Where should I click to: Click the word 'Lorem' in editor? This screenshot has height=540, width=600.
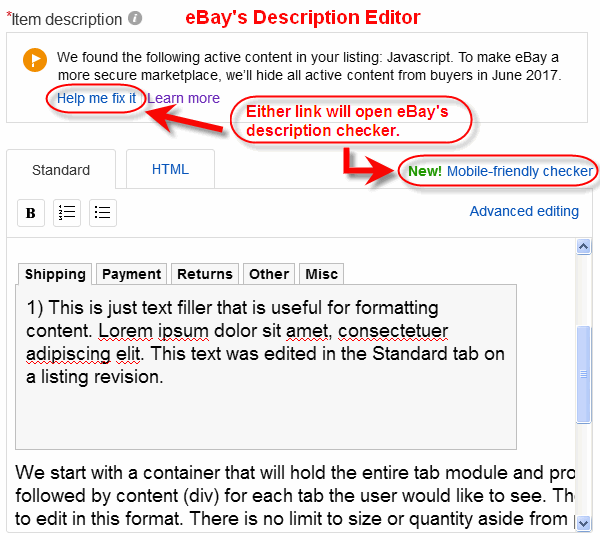click(126, 331)
